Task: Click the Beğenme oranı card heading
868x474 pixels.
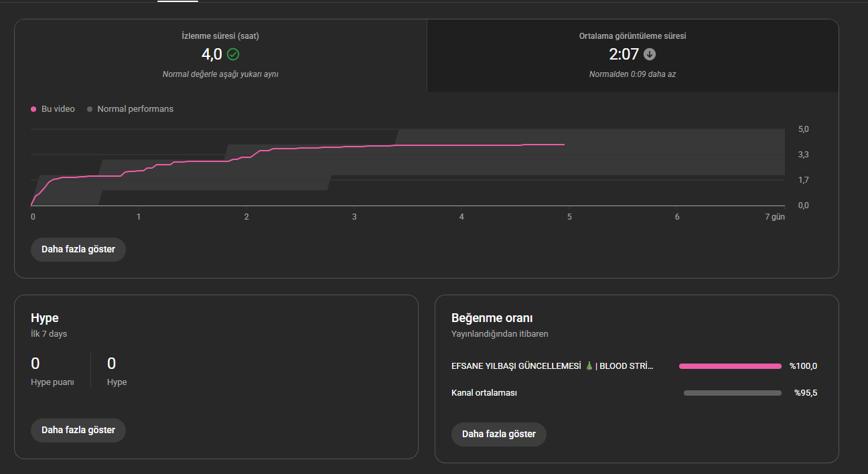Action: pos(492,318)
